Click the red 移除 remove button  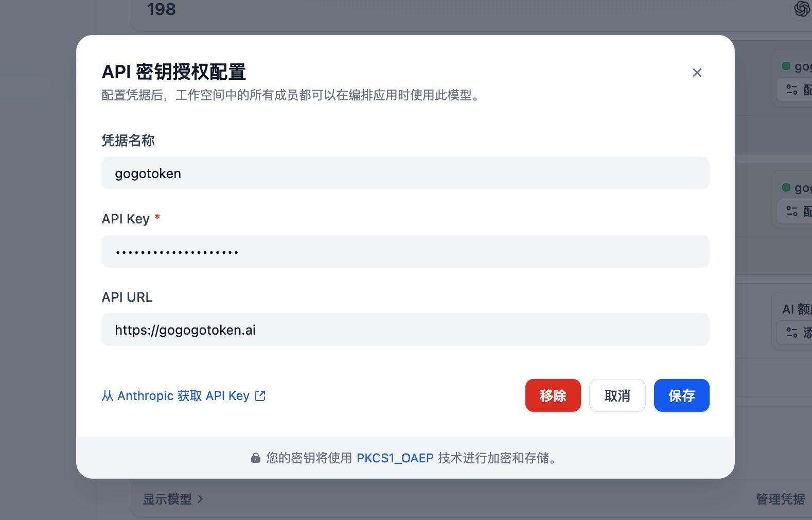click(553, 395)
